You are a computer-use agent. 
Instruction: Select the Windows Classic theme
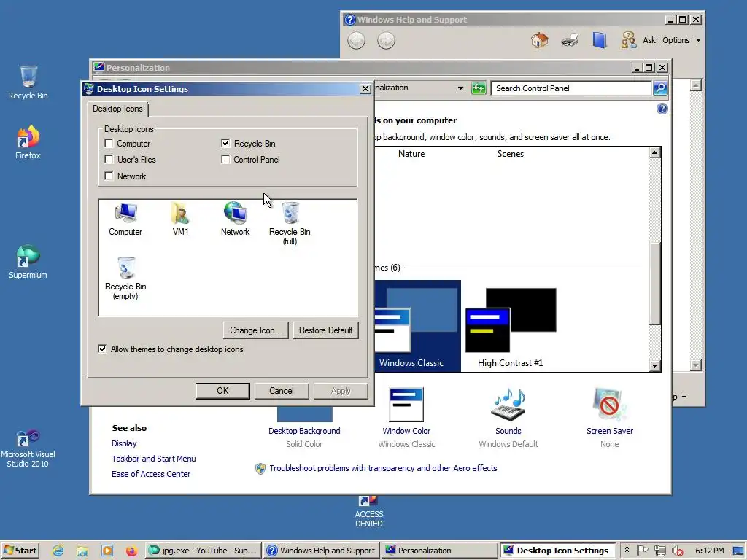[417, 325]
